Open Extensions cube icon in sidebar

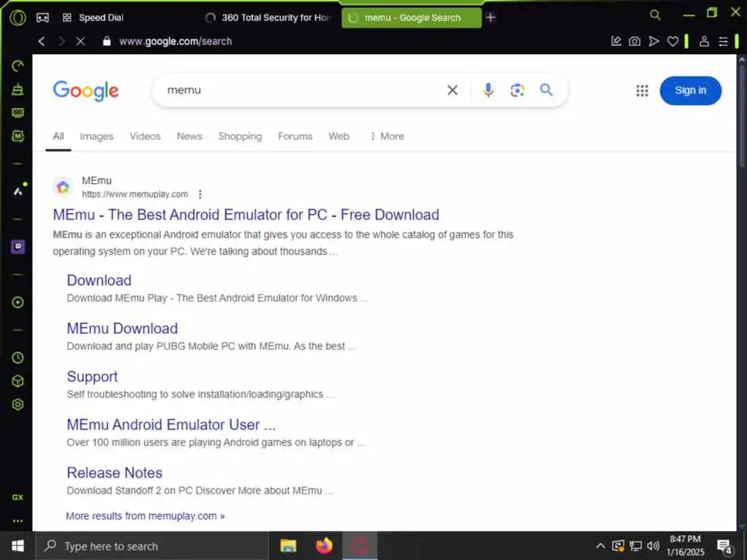(18, 381)
